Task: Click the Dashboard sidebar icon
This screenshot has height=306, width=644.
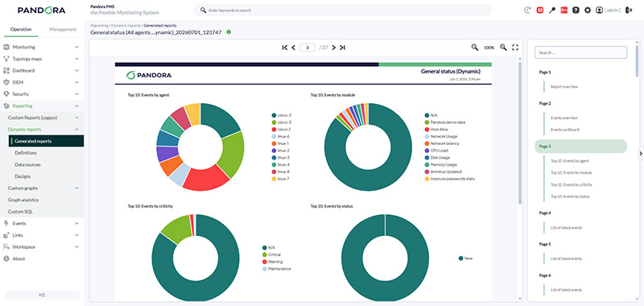Action: point(6,71)
